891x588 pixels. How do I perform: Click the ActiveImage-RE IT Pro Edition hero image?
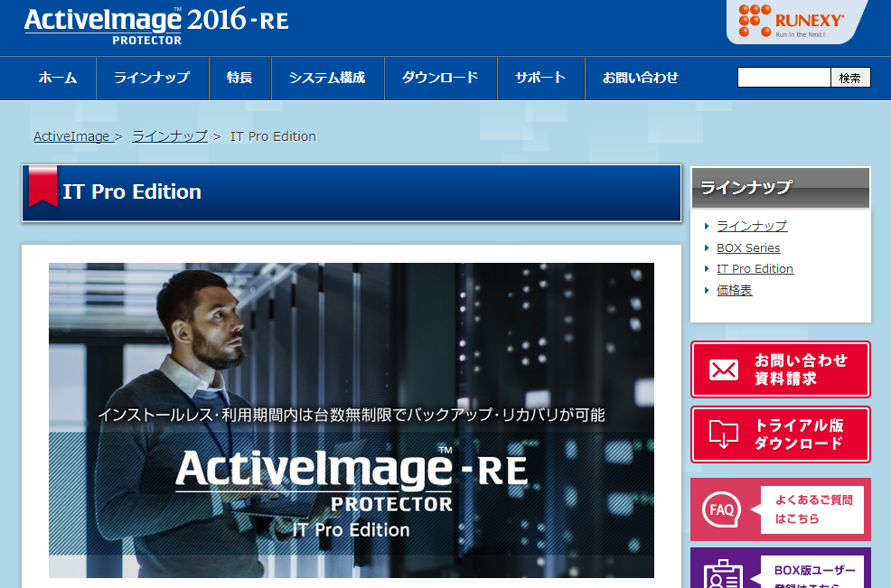352,420
